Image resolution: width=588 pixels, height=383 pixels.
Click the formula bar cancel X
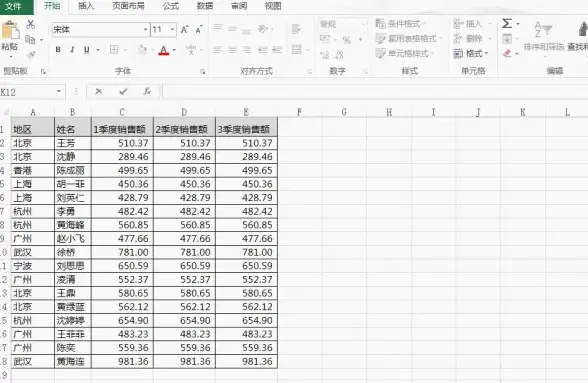(99, 92)
